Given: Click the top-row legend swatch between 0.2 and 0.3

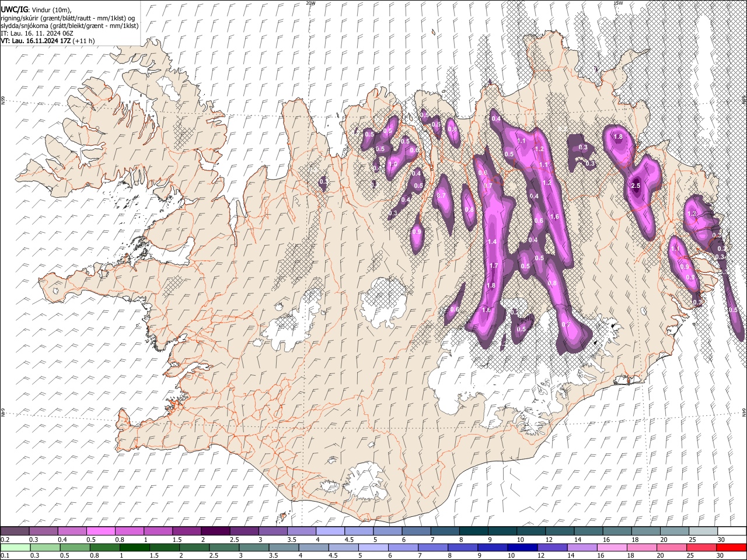Looking at the screenshot, I should 15,531.
